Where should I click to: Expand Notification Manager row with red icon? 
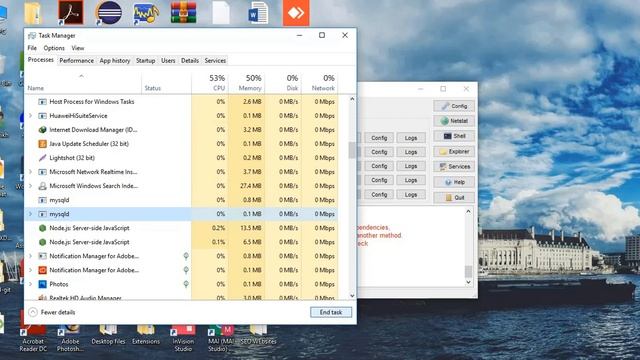click(30, 270)
